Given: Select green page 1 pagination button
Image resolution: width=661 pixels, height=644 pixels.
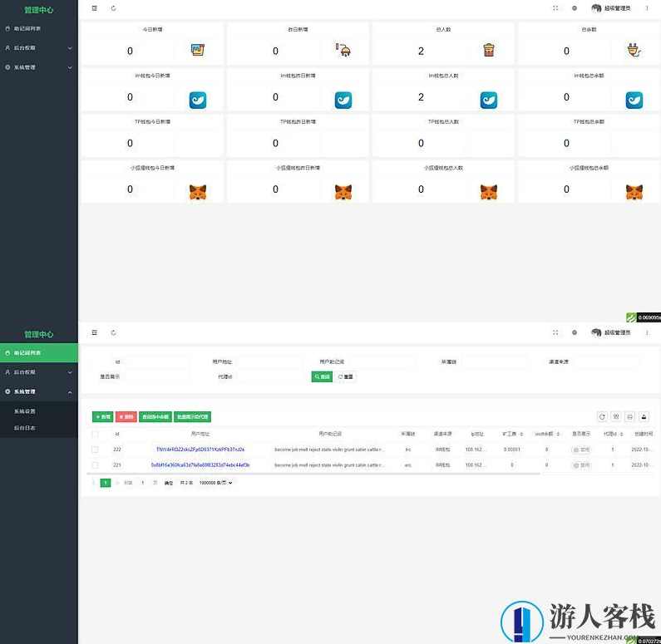Looking at the screenshot, I should pos(106,483).
